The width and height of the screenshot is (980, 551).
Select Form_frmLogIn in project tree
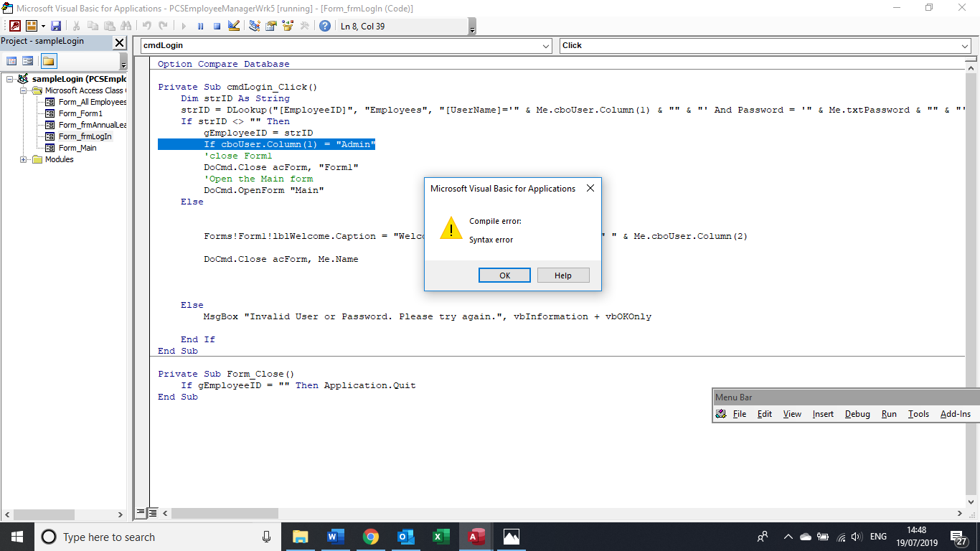click(85, 136)
